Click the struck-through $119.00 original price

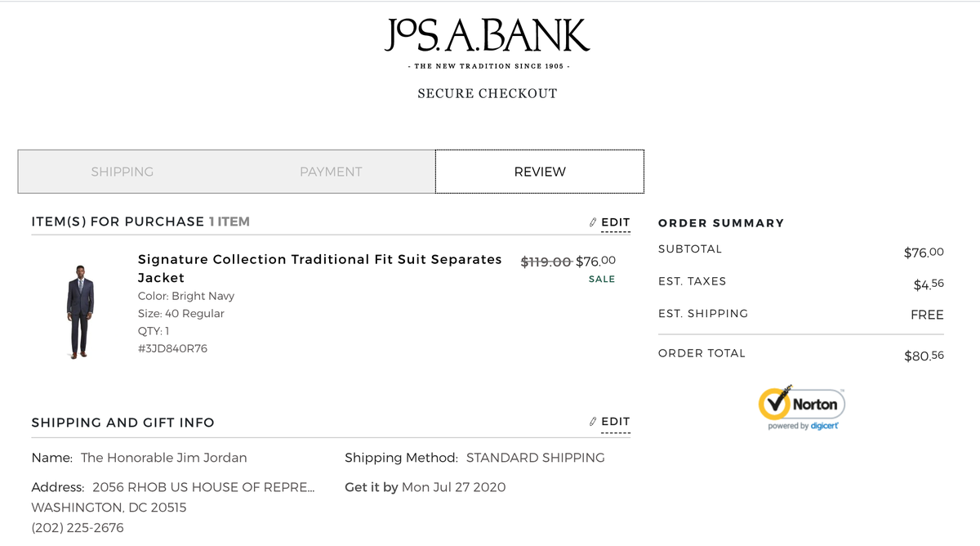pos(546,262)
